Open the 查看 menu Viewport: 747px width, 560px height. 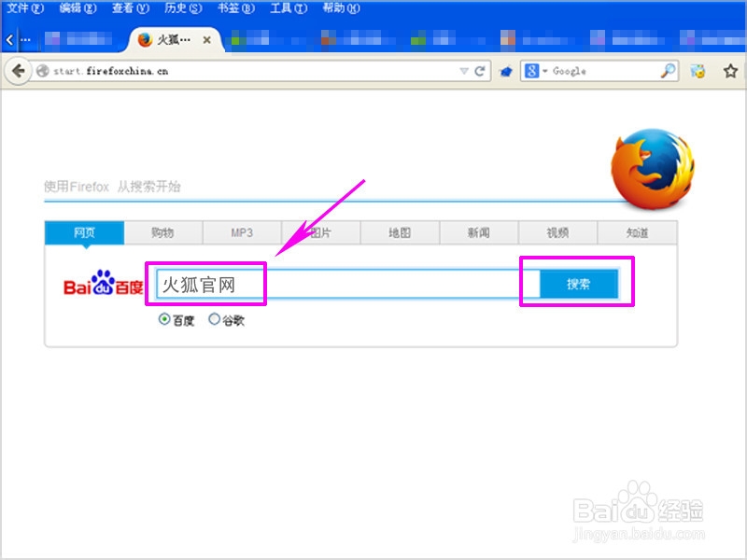[131, 8]
